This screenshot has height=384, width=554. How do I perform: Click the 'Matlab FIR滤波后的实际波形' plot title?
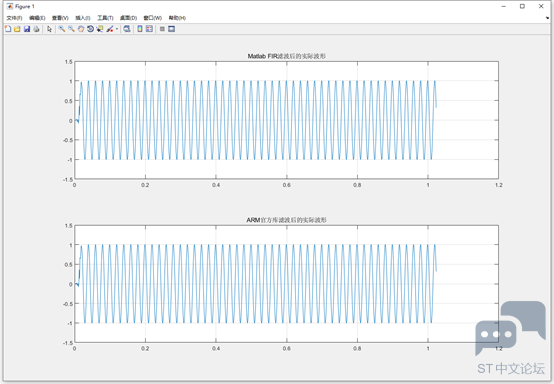pos(287,56)
